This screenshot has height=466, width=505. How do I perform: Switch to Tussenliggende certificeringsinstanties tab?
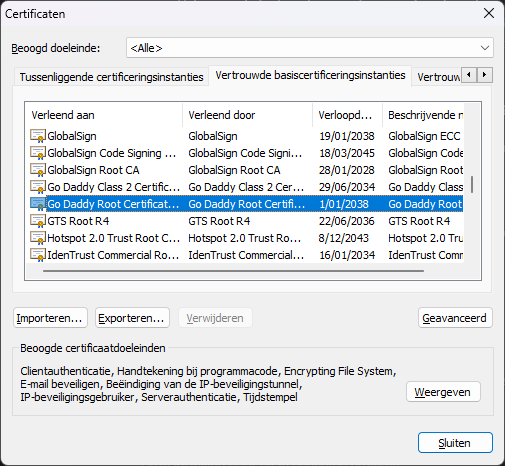[111, 77]
